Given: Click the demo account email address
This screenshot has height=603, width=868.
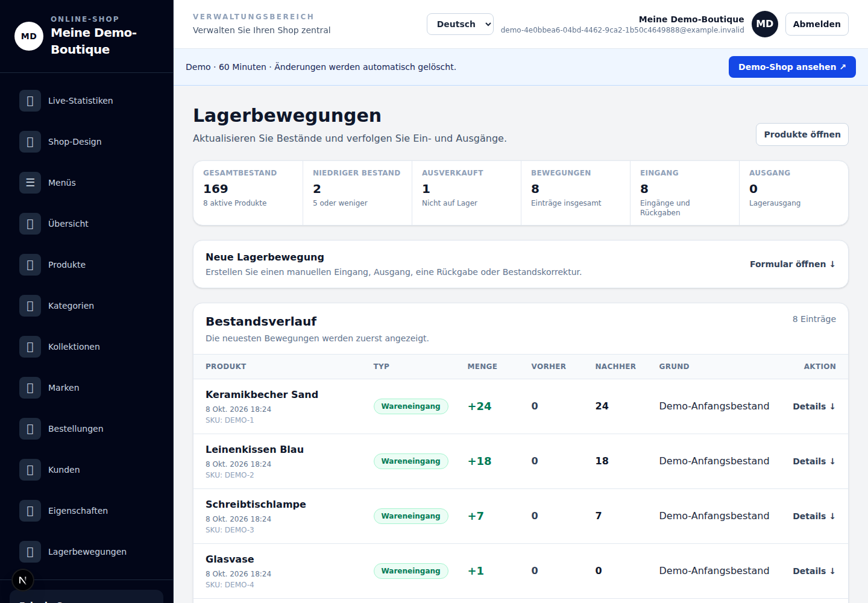Looking at the screenshot, I should (x=622, y=30).
